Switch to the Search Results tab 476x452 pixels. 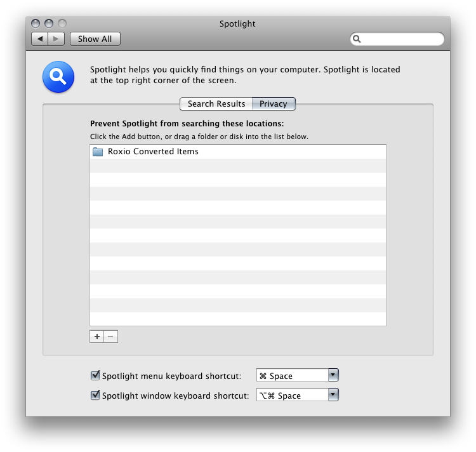pyautogui.click(x=216, y=104)
